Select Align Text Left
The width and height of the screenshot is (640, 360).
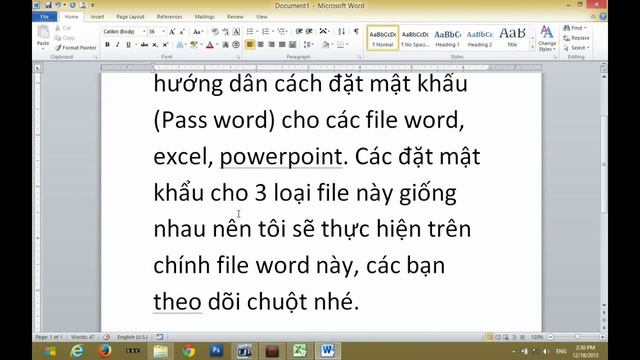250,44
